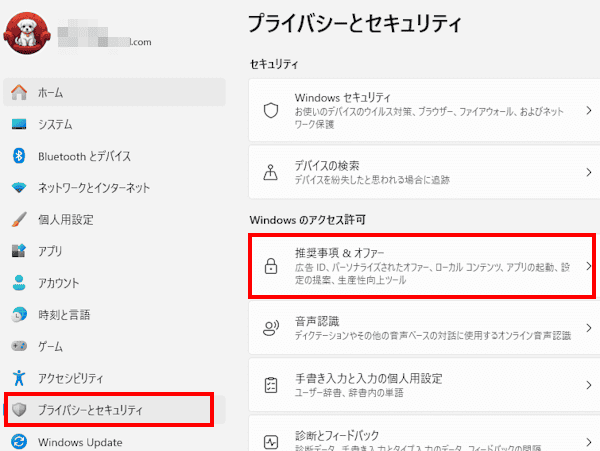Viewport: 600px width, 451px height.
Task: Open the 診断とフィードバック card title
Action: 337,435
